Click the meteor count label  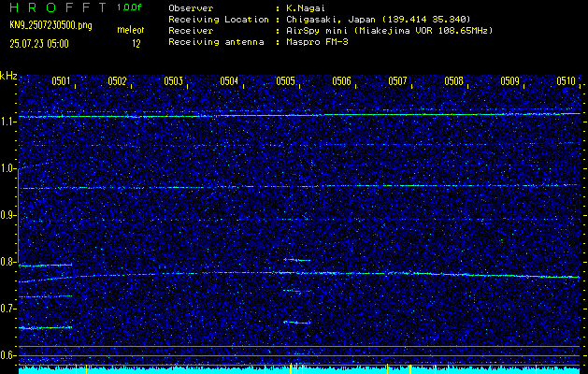point(131,30)
